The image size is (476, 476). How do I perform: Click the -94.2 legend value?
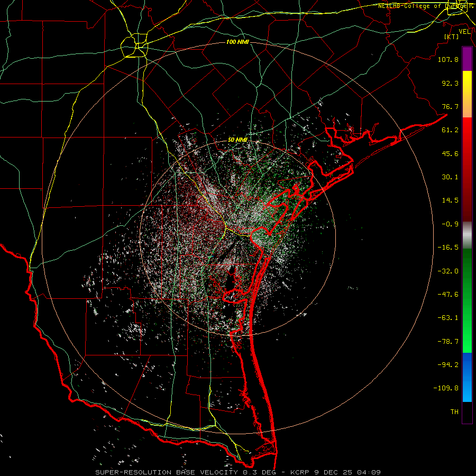448,365
